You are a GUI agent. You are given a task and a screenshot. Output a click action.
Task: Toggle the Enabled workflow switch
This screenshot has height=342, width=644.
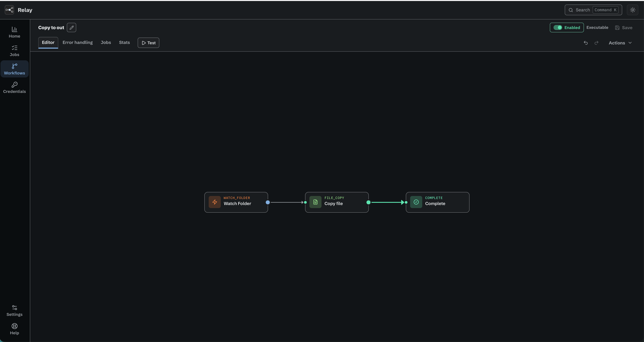click(558, 27)
